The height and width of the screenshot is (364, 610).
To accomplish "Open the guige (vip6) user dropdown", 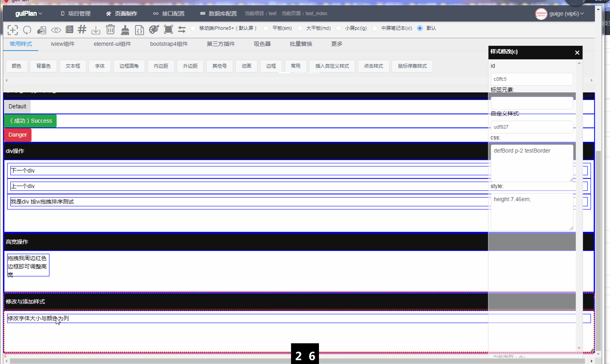I will [567, 14].
